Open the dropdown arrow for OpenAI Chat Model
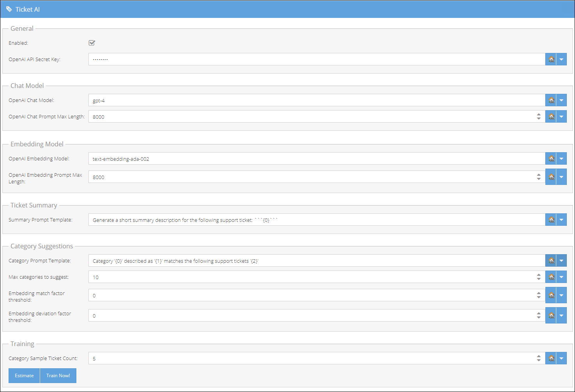Image resolution: width=575 pixels, height=392 pixels. click(561, 100)
